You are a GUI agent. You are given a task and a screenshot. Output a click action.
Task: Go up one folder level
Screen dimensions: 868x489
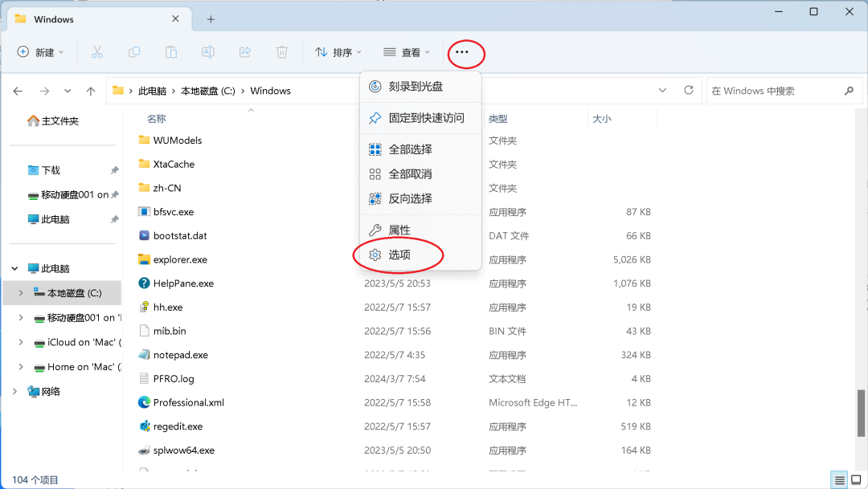click(x=91, y=91)
